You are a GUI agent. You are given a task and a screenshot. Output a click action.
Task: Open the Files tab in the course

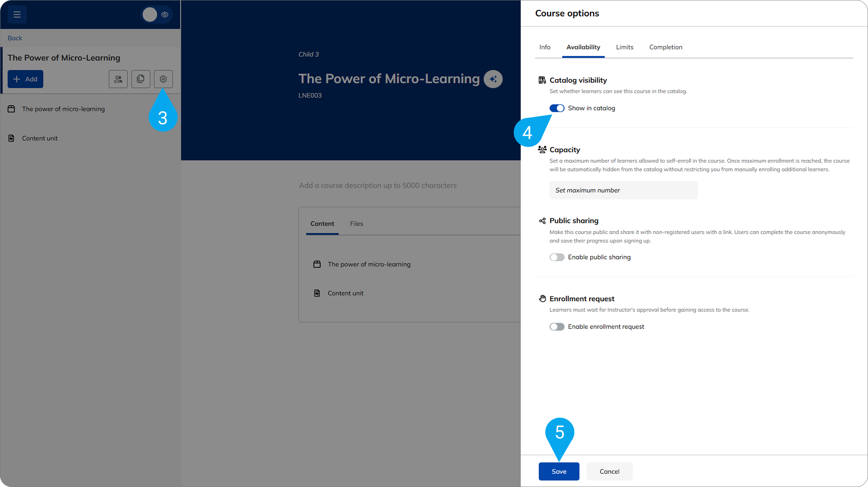[356, 224]
